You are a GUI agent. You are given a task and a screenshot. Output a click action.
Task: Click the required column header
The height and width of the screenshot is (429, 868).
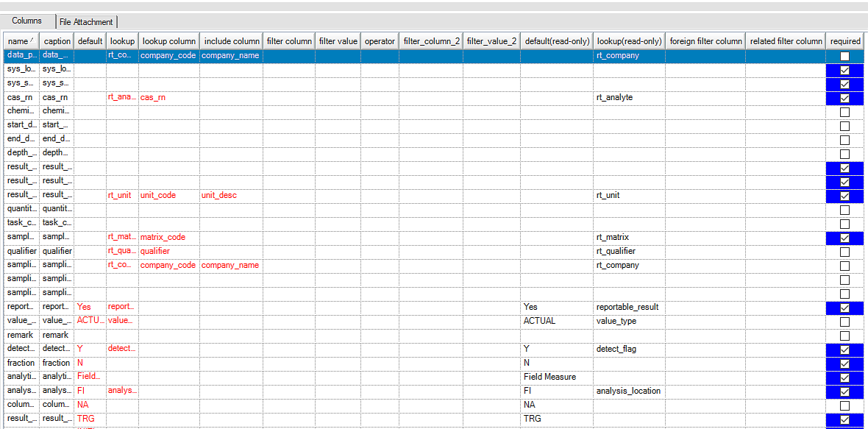tap(845, 41)
